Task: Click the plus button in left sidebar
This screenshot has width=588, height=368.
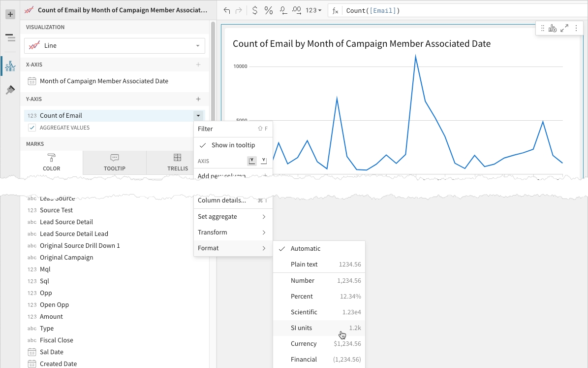Action: [x=10, y=14]
